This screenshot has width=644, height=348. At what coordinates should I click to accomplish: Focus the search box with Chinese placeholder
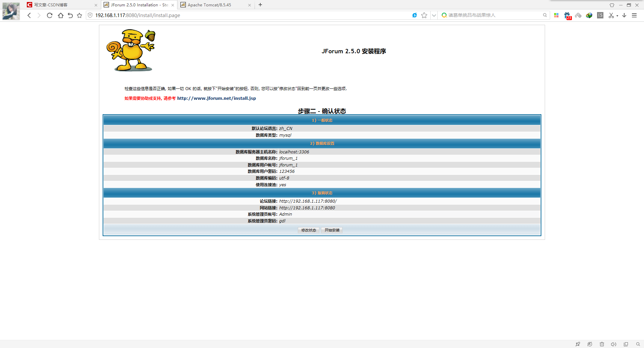click(x=494, y=15)
